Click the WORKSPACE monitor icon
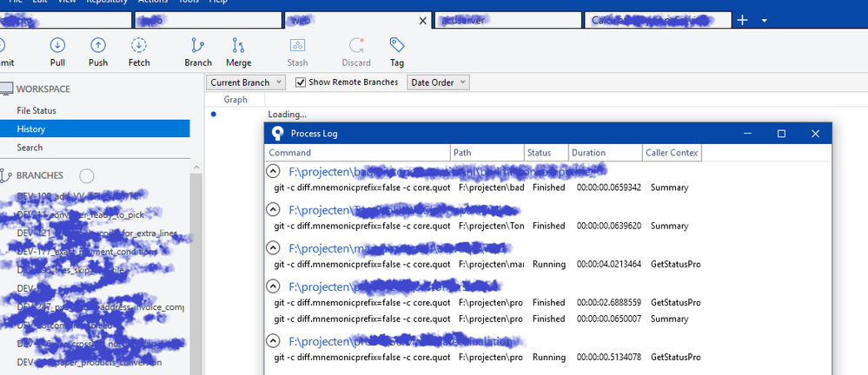This screenshot has width=868, height=375. click(x=6, y=89)
